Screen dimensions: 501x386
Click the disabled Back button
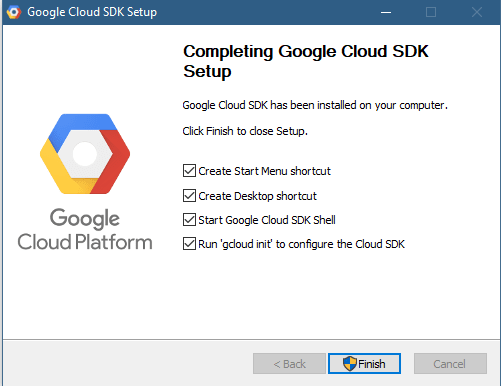(289, 363)
